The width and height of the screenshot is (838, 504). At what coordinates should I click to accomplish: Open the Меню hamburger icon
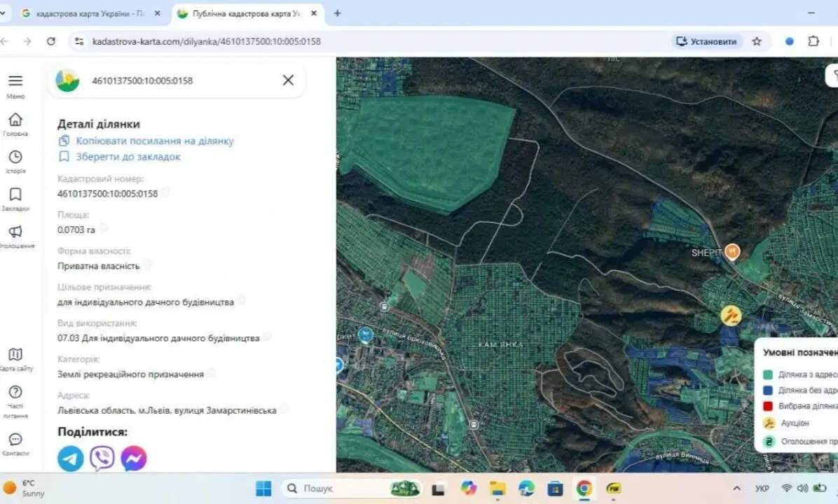(15, 81)
